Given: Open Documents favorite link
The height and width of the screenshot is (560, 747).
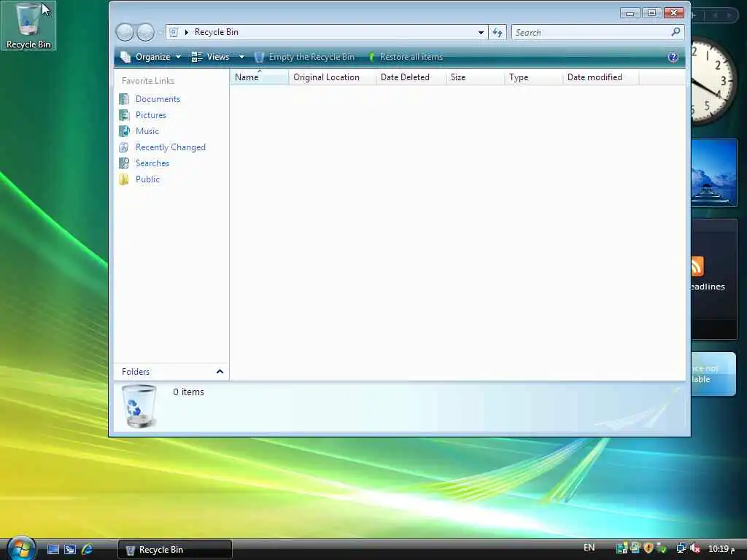Looking at the screenshot, I should (158, 99).
